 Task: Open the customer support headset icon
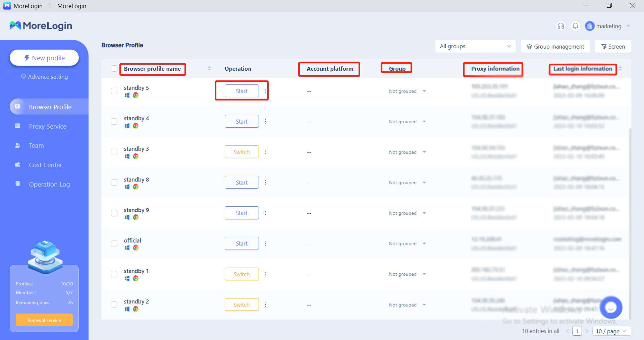[561, 26]
